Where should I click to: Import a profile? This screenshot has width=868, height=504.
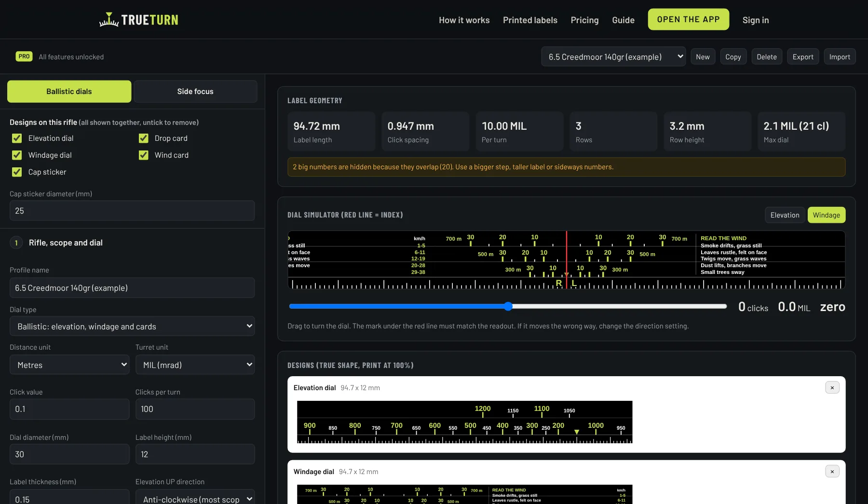[x=840, y=56]
